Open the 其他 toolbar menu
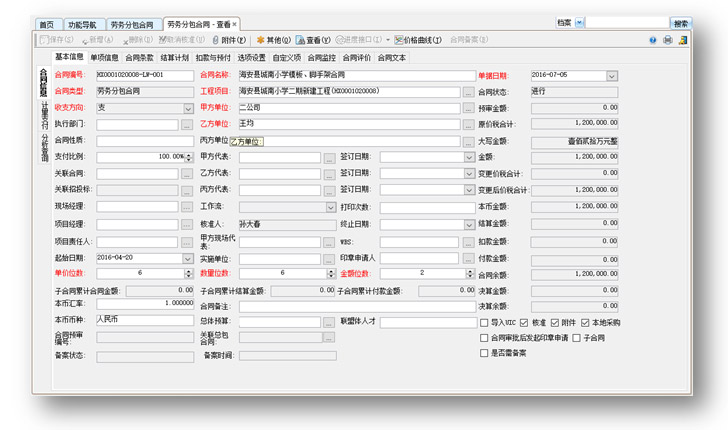728x430 pixels. [x=273, y=40]
